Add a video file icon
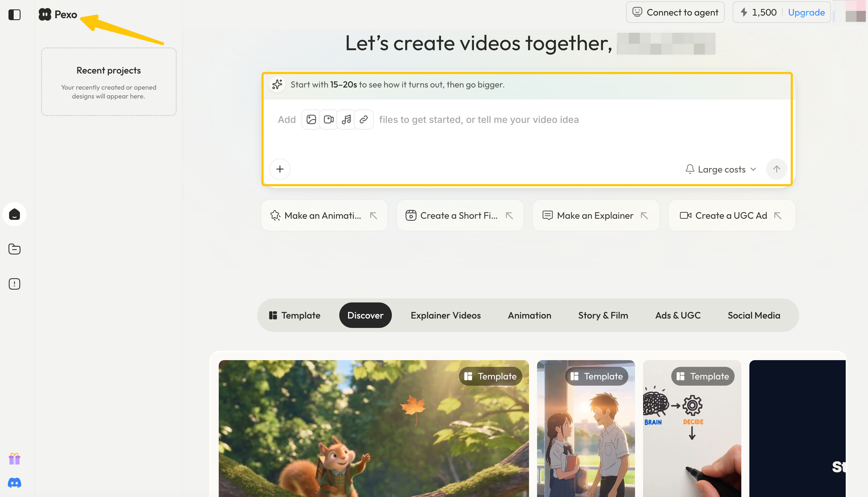868x497 pixels. point(328,119)
